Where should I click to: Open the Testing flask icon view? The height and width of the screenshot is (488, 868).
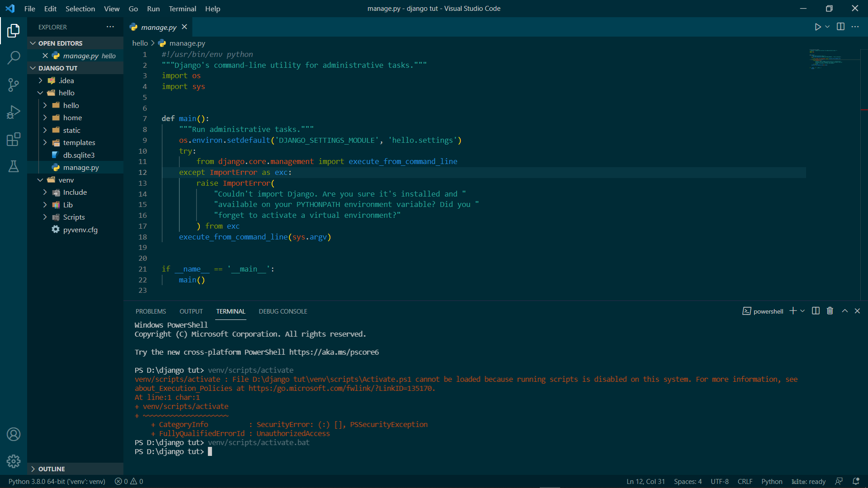(x=14, y=166)
